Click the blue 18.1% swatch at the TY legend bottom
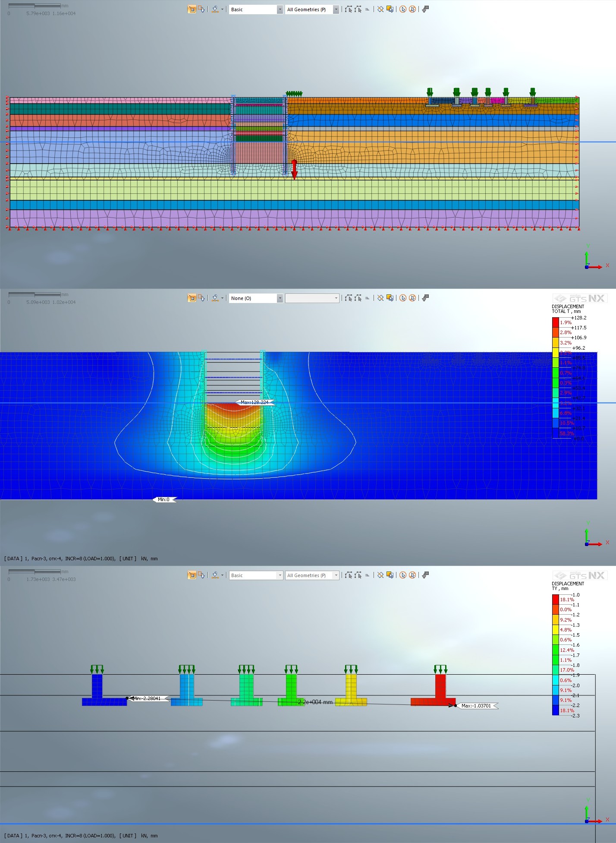 click(555, 710)
